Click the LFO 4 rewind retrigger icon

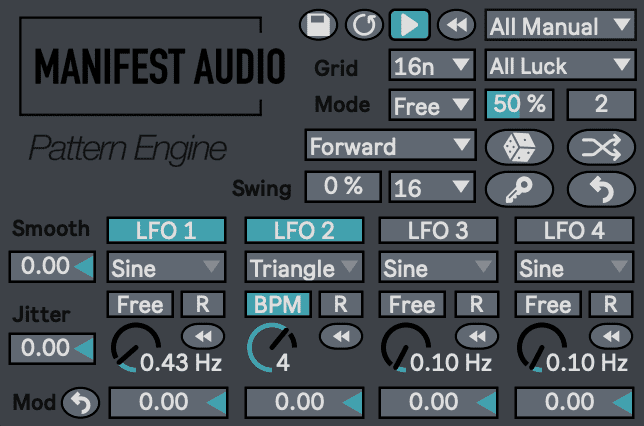click(x=611, y=336)
